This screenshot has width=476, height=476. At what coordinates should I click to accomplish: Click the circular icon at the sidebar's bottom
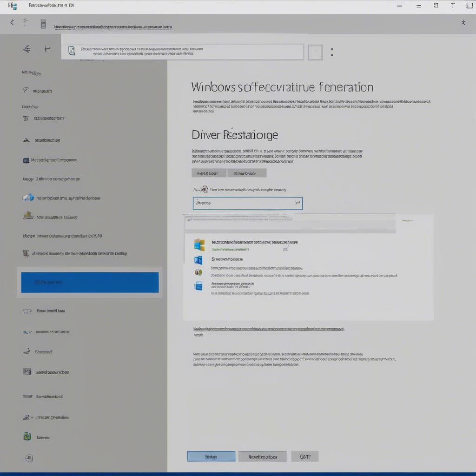(x=29, y=458)
